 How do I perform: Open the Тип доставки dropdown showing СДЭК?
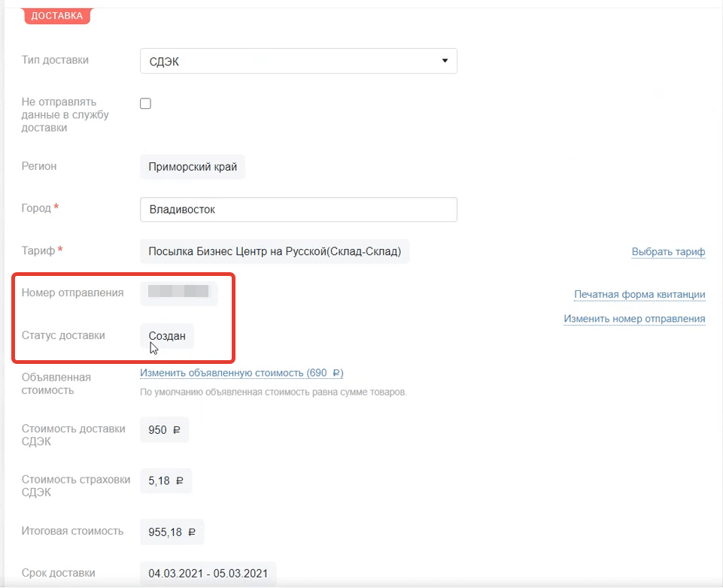click(298, 62)
